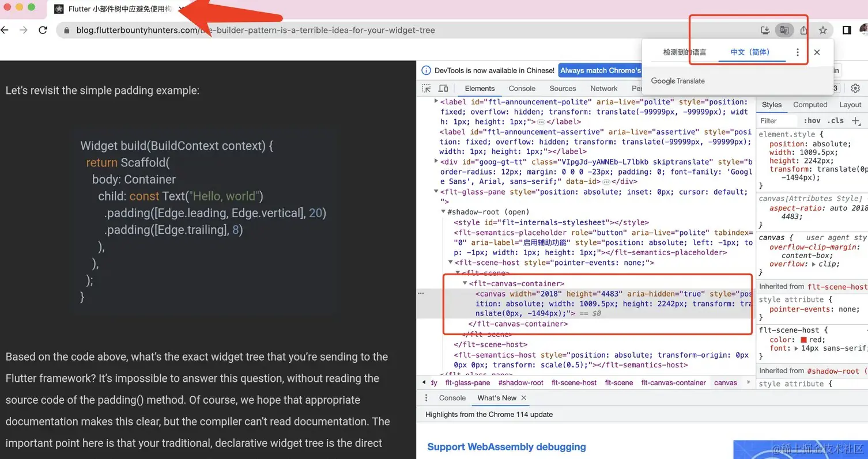
Task: Collapse the flt-canvas-container node
Action: [465, 283]
